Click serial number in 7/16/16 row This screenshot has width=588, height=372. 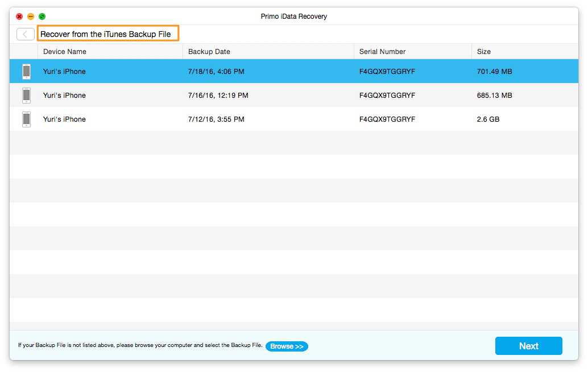click(x=387, y=95)
